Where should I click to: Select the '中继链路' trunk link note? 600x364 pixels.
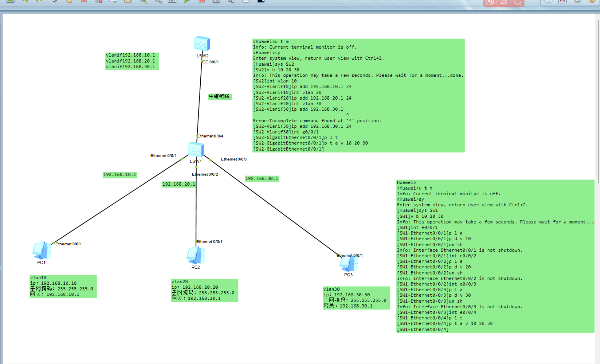220,96
